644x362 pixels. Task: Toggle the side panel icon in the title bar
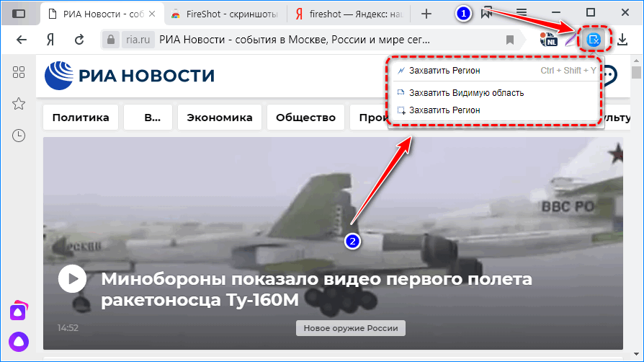pos(19,14)
